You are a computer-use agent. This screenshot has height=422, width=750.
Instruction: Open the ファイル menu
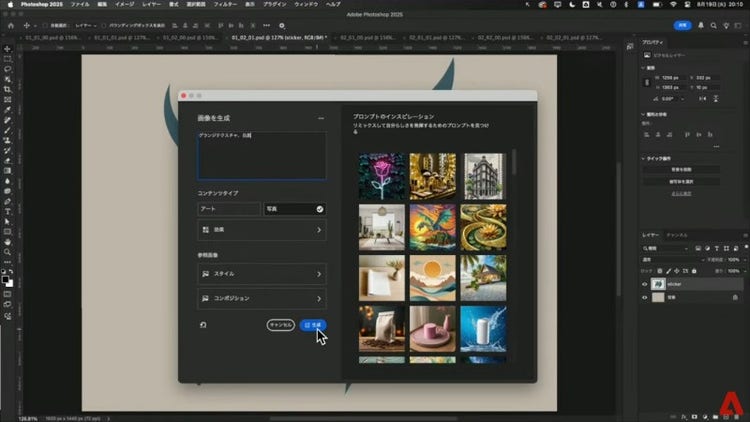(x=80, y=4)
